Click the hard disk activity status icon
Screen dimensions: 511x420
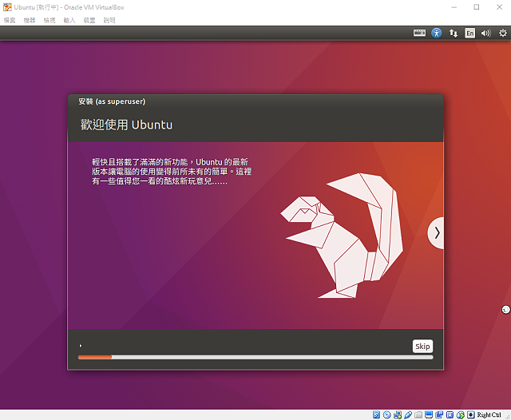point(376,414)
